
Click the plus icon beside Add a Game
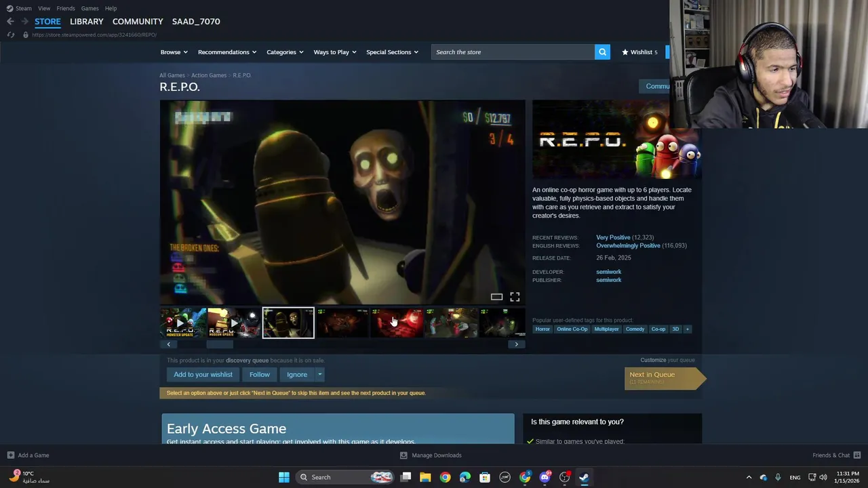pyautogui.click(x=10, y=455)
